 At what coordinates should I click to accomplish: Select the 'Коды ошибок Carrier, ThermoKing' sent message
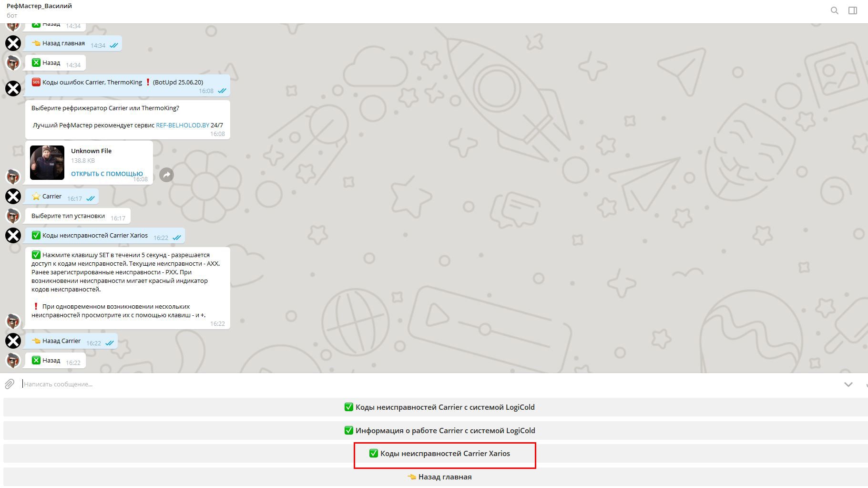[128, 86]
